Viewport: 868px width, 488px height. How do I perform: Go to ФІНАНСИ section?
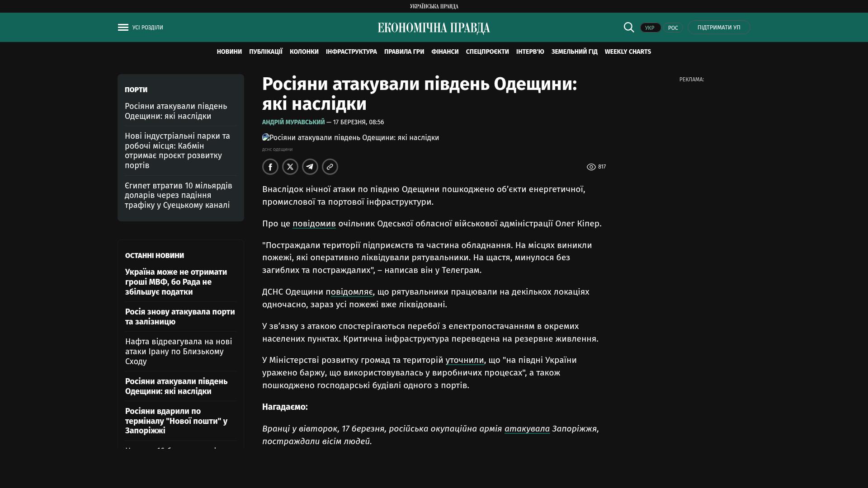point(445,52)
